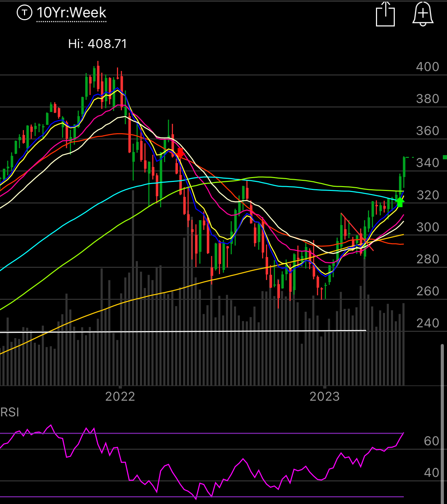Tap the green current-price marker on axis
Viewport: 447px width, 504px height.
tap(445, 157)
